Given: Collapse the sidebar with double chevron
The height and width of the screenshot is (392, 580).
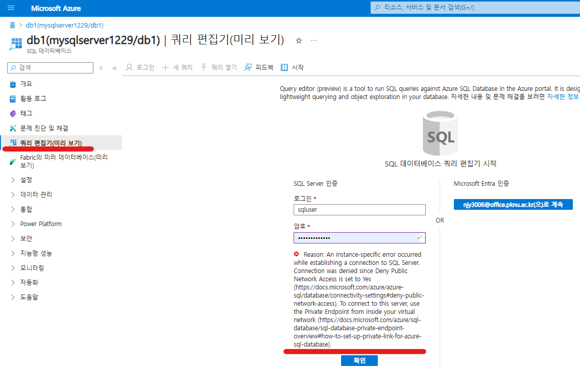Looking at the screenshot, I should coord(115,68).
